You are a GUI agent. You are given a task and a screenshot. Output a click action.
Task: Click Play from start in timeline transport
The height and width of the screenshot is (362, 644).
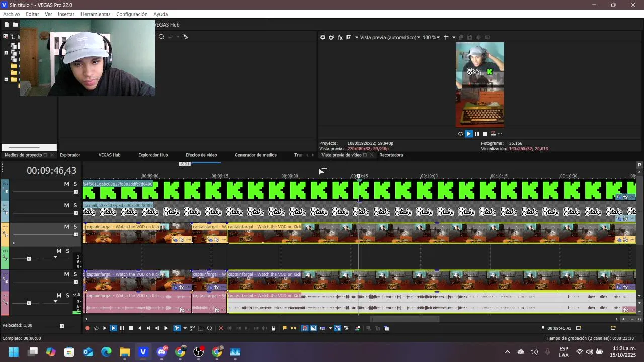[104, 328]
